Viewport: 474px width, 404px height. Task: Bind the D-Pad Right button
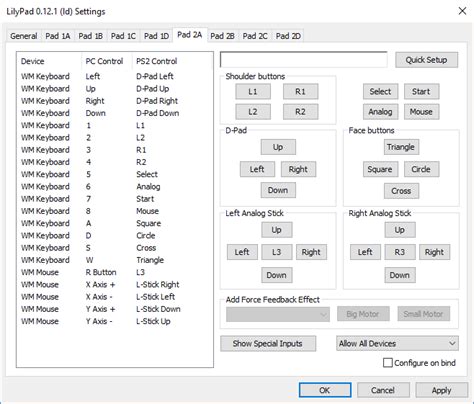pos(298,169)
